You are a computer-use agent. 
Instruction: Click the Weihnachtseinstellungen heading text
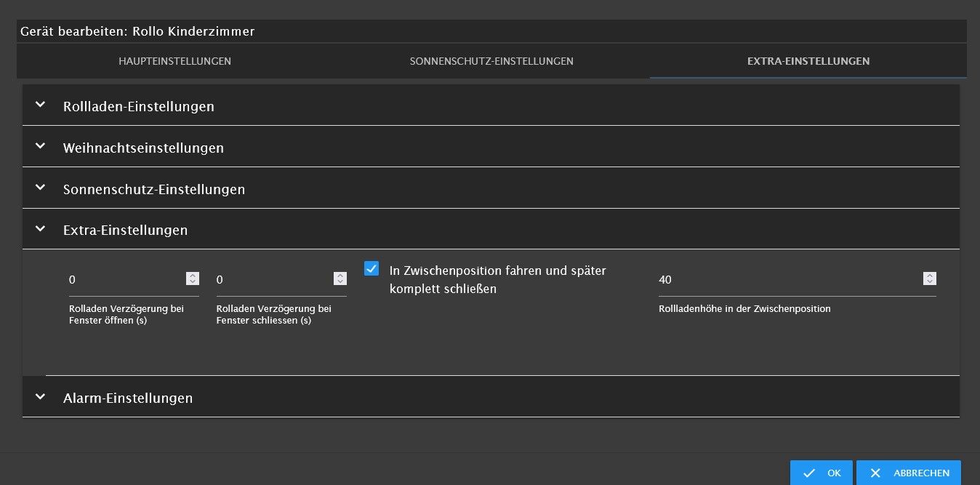tap(143, 148)
